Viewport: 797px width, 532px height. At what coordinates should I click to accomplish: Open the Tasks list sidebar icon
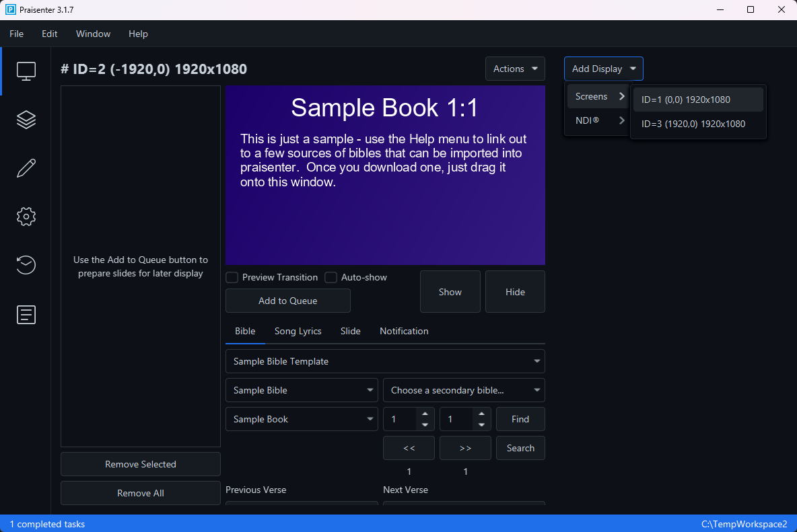[26, 314]
